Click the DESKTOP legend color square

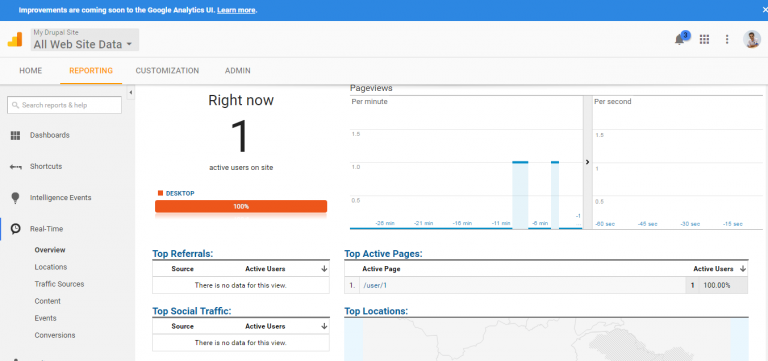(160, 193)
